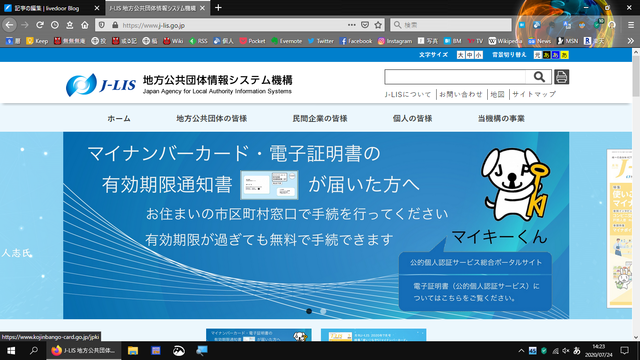Open the News bookmark
This screenshot has height=360, width=640.
[539, 41]
